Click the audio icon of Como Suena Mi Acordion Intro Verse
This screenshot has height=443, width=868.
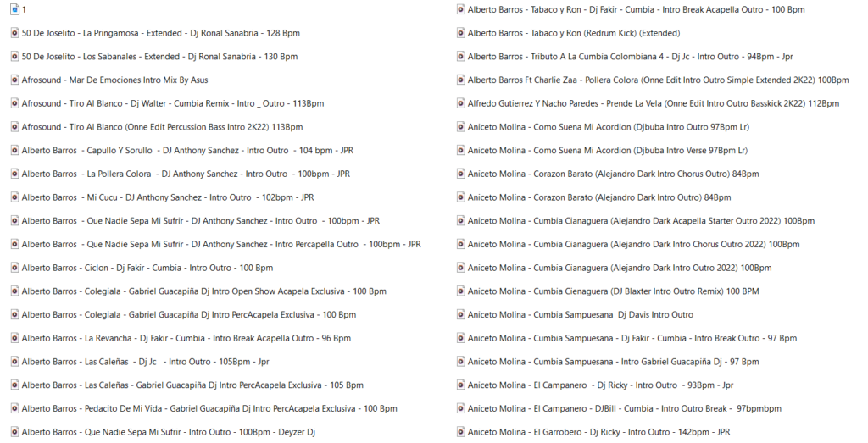pos(461,151)
